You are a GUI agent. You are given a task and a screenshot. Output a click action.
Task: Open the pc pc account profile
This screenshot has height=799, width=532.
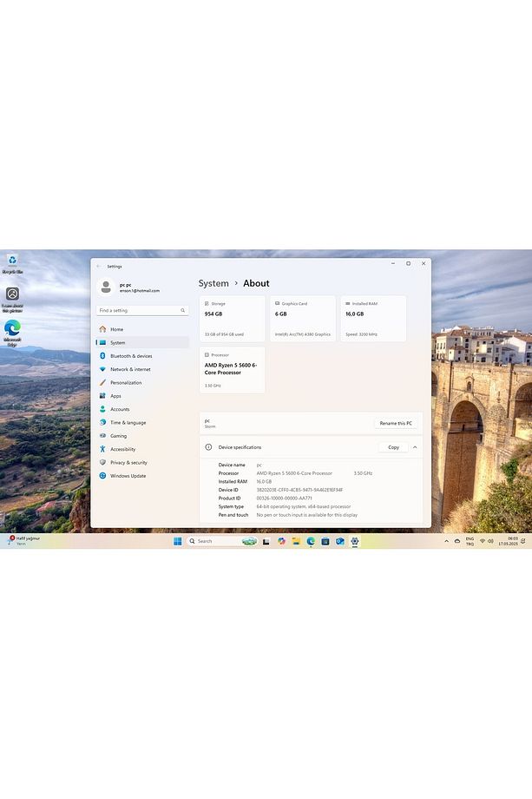click(129, 287)
